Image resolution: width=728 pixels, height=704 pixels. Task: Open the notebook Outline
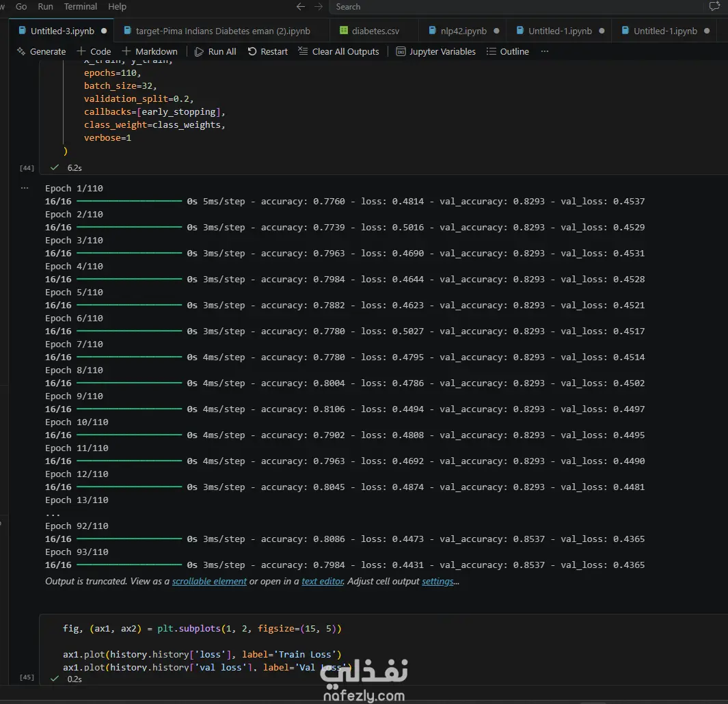point(507,51)
